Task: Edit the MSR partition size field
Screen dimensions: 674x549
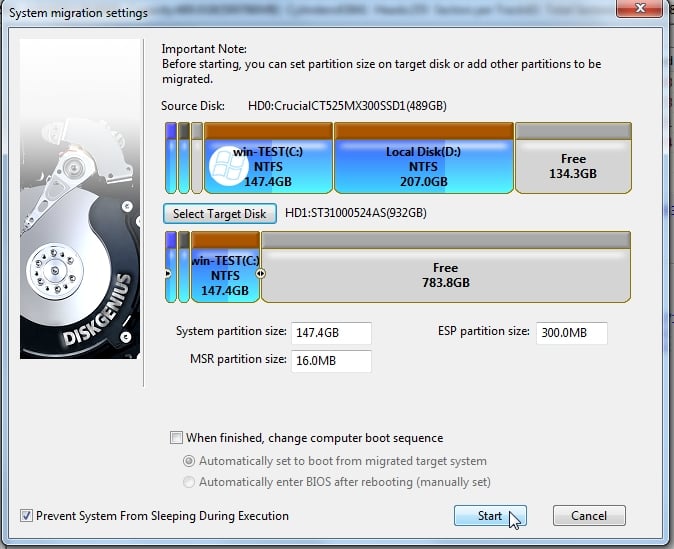Action: tap(331, 361)
